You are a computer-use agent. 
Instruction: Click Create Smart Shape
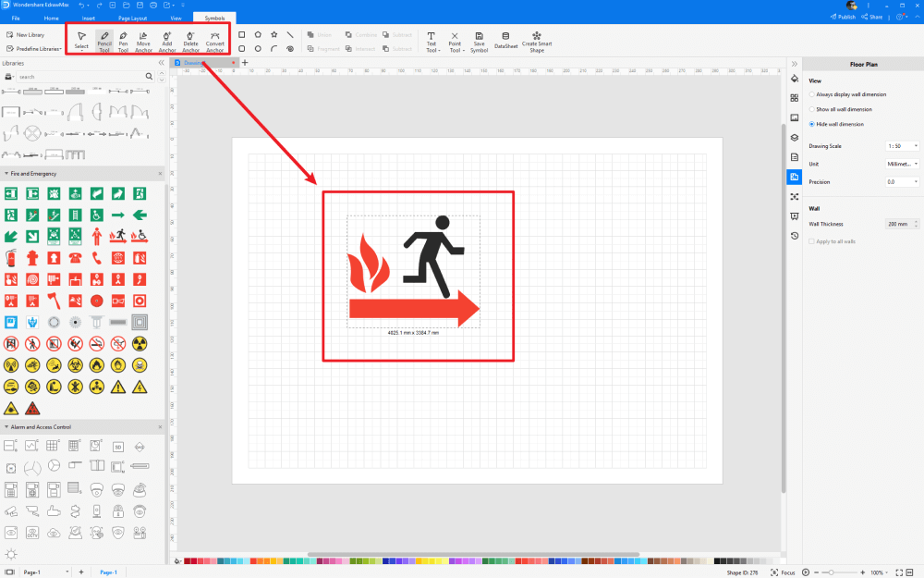coord(537,42)
